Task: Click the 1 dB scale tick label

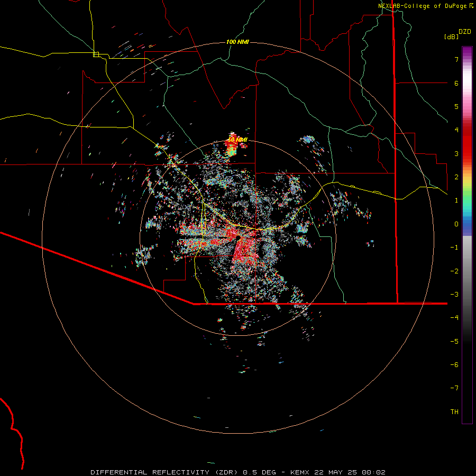Action: (456, 200)
